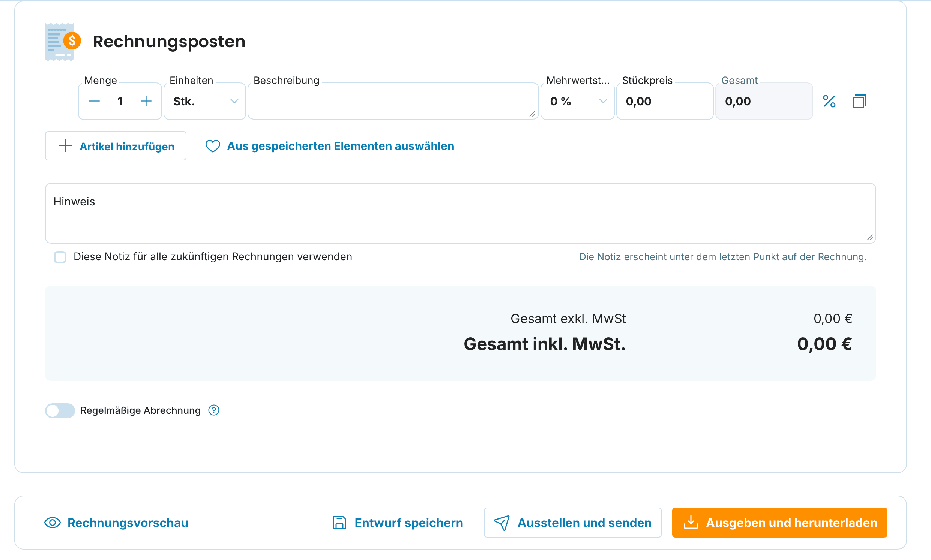931x560 pixels.
Task: Click Artikel hinzufügen button
Action: [116, 146]
